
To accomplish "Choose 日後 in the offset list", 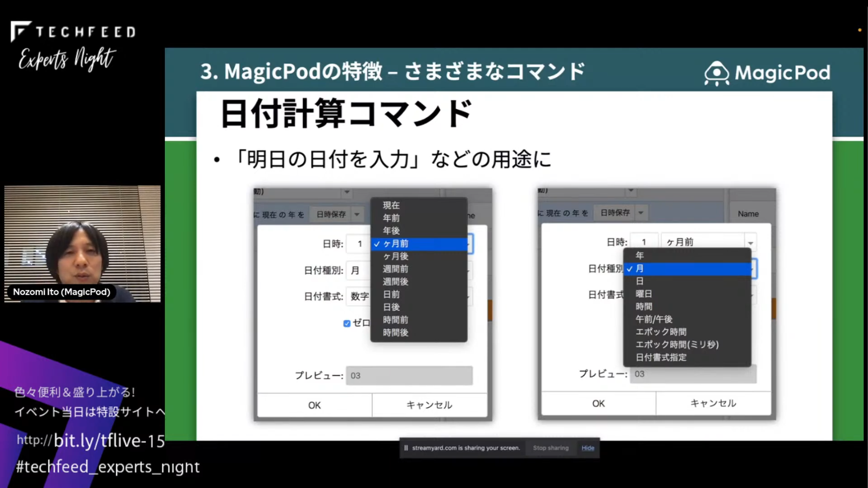I will coord(418,307).
